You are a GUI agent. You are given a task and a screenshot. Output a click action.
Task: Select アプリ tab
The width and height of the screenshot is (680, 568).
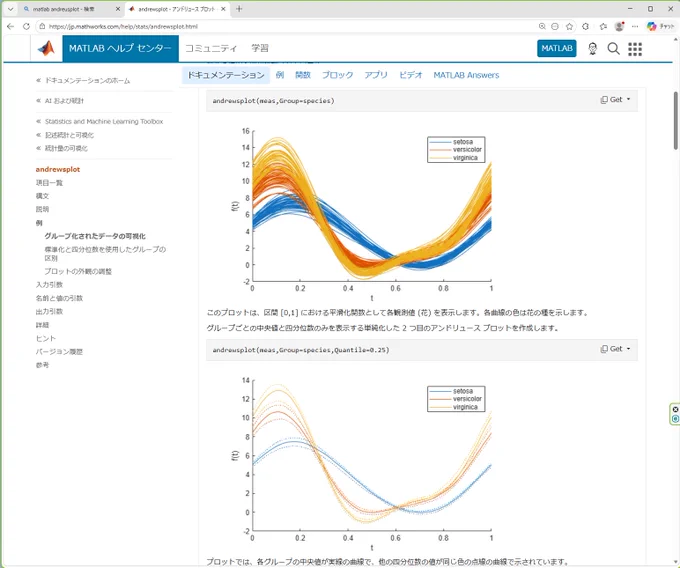click(x=376, y=75)
